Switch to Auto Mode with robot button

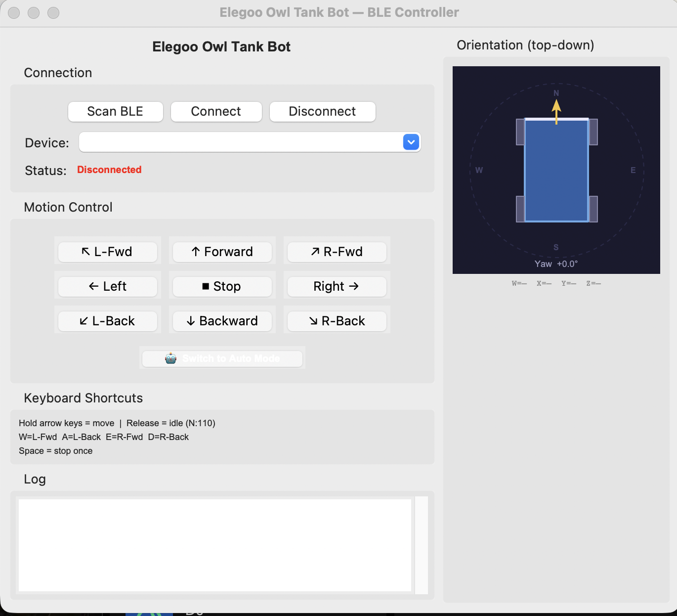tap(222, 358)
